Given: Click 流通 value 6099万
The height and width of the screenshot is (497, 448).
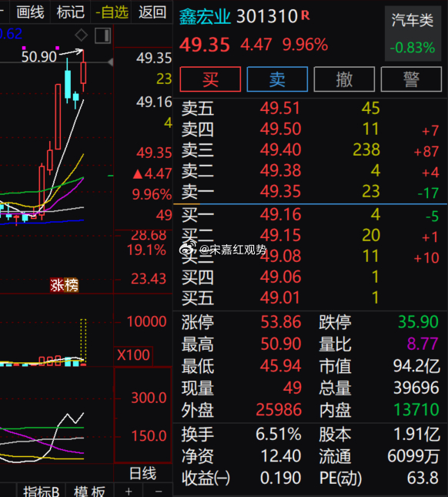Looking at the screenshot, I should point(413,456).
